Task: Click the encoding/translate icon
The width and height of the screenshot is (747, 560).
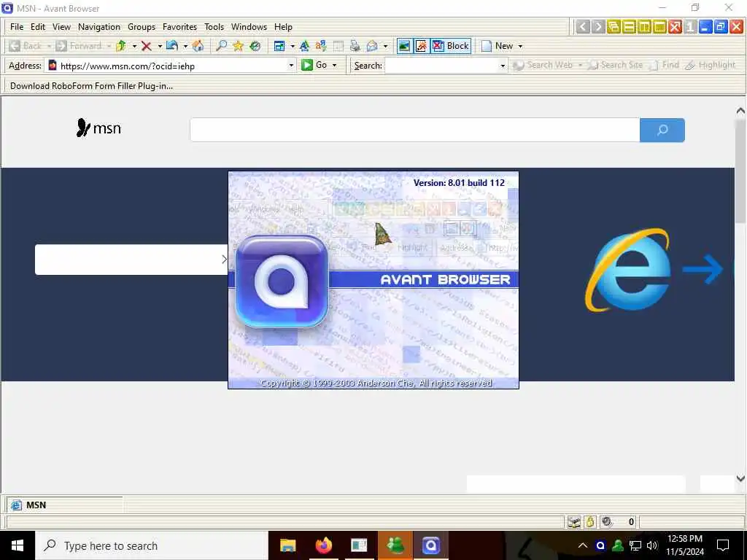Action: (321, 46)
